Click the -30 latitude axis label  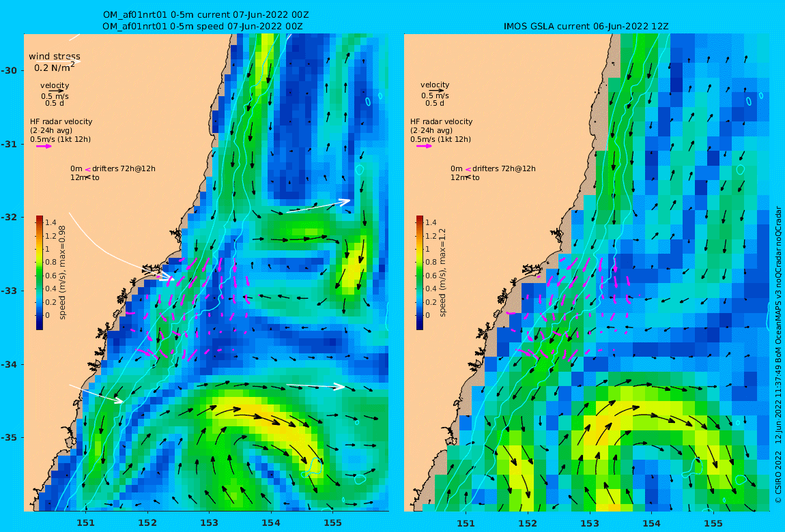point(8,70)
